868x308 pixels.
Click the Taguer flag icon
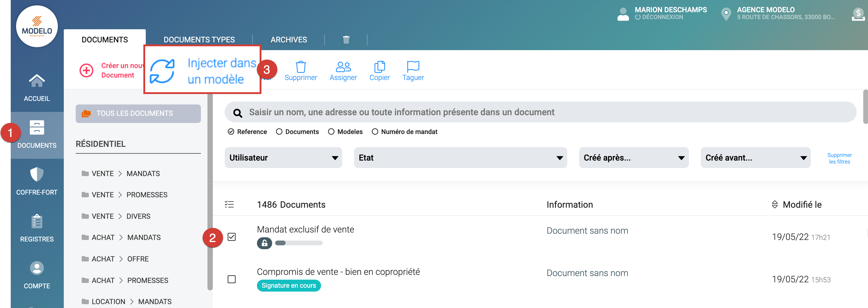coord(413,67)
